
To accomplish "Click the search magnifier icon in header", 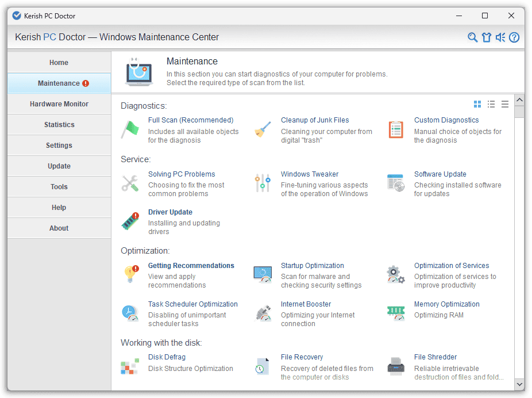I will (472, 37).
